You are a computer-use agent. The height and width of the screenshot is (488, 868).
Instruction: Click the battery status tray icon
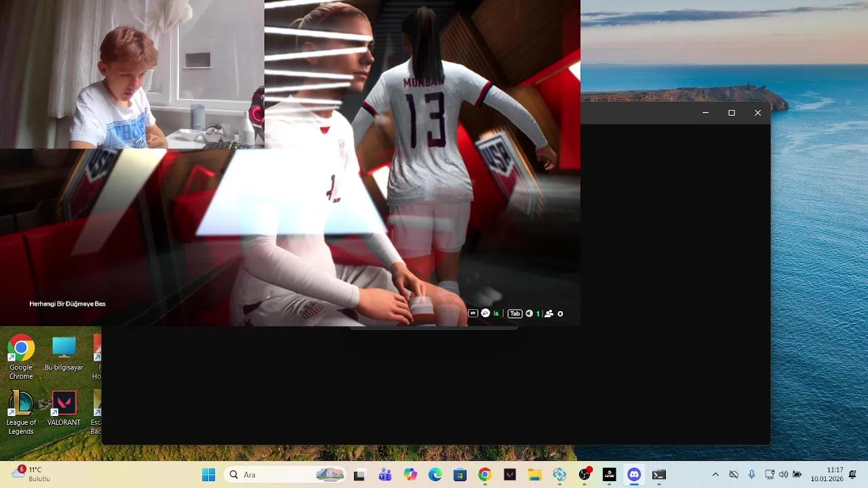[x=797, y=474]
